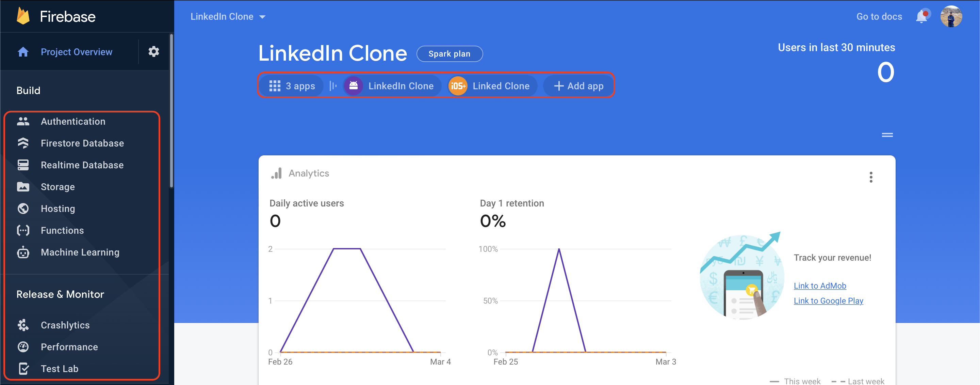Click the Test Lab checklist icon
Screen dimensions: 980x385
point(23,369)
